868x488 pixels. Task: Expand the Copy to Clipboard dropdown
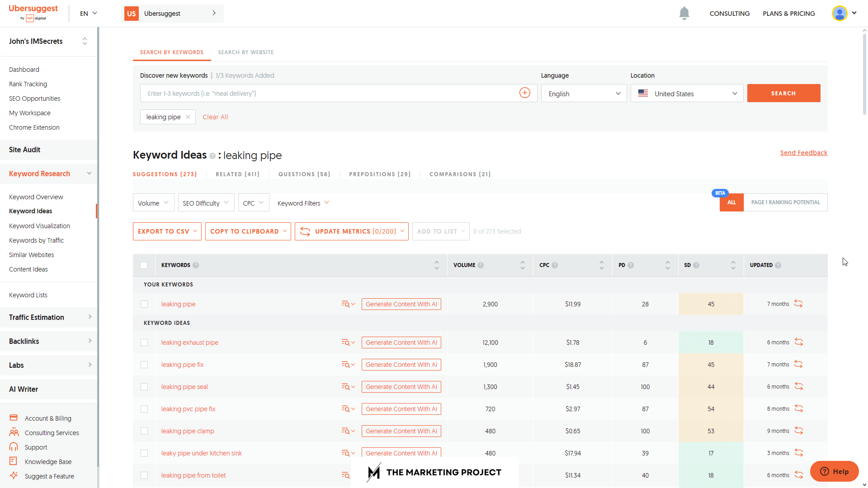(x=248, y=231)
